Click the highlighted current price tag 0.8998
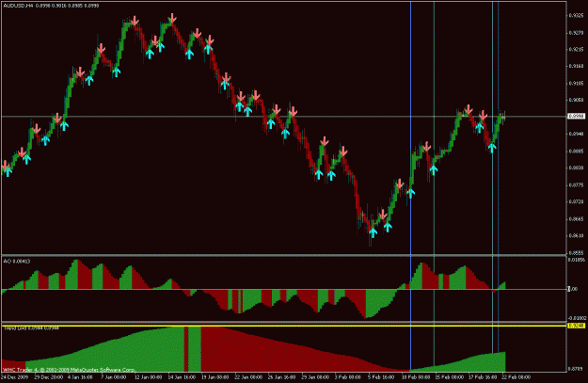 [x=577, y=117]
